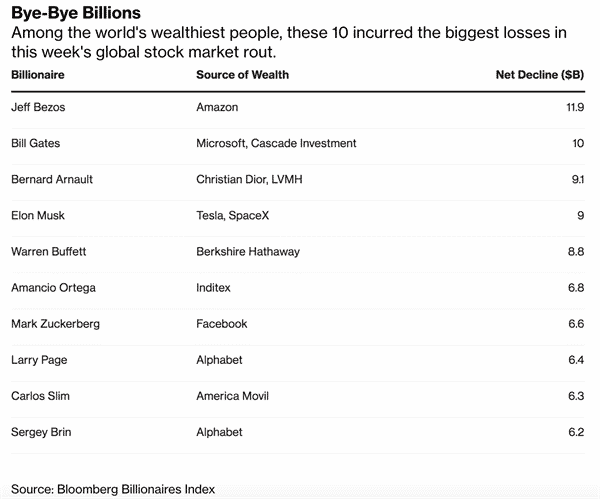
Task: Click the Source of Wealth column header
Action: click(242, 75)
